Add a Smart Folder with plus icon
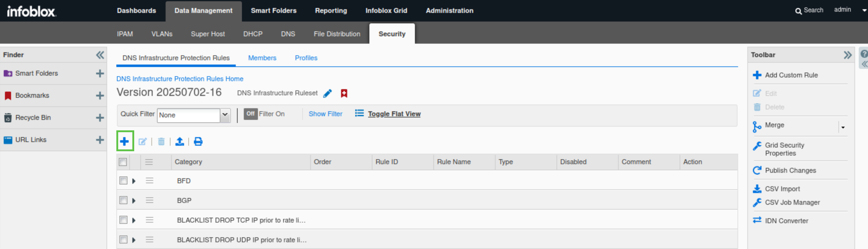Viewport: 868px width, 249px height. pyautogui.click(x=100, y=73)
